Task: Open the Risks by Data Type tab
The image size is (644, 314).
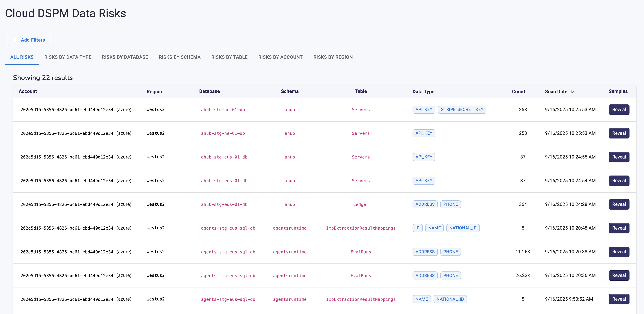Action: (68, 57)
